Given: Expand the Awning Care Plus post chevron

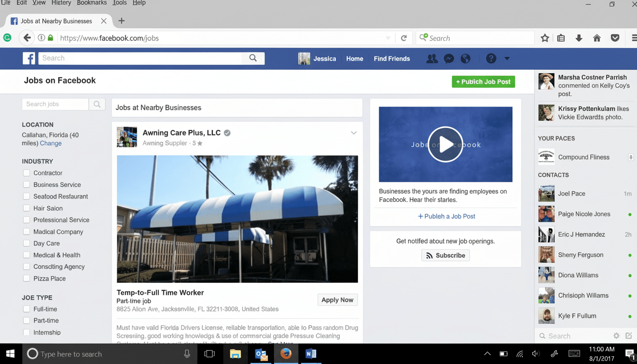Looking at the screenshot, I should click(x=354, y=133).
